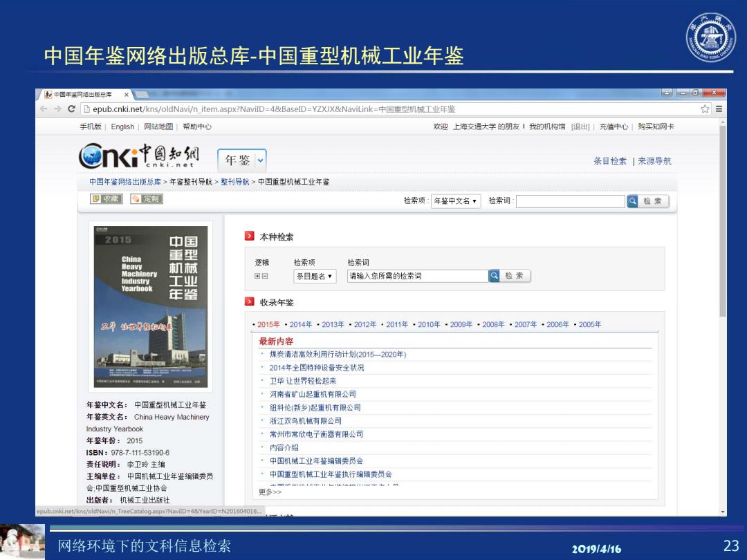The image size is (747, 560).
Task: Click the 退出 logout link
Action: (x=580, y=127)
